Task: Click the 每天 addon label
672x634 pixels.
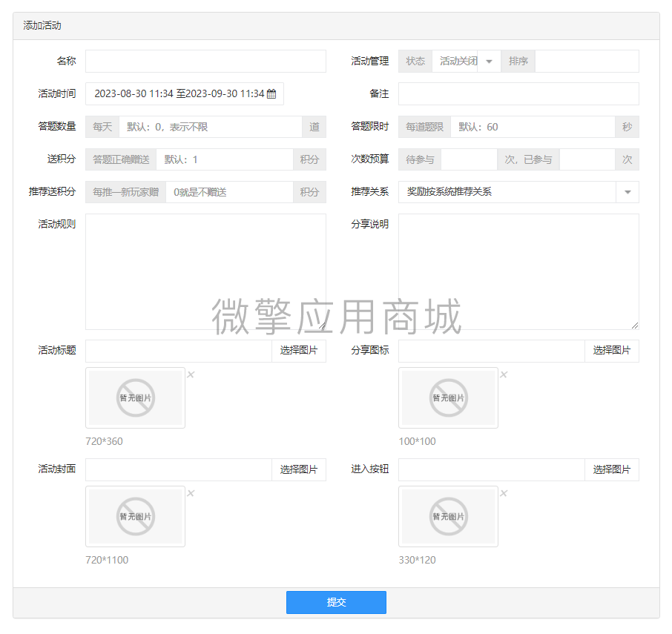Action: (102, 127)
